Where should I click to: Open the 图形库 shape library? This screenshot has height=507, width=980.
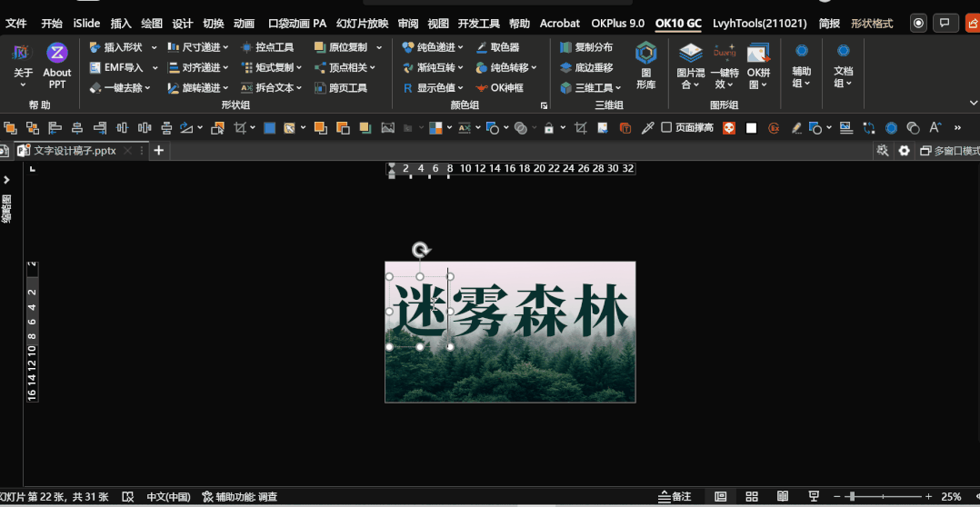click(645, 65)
